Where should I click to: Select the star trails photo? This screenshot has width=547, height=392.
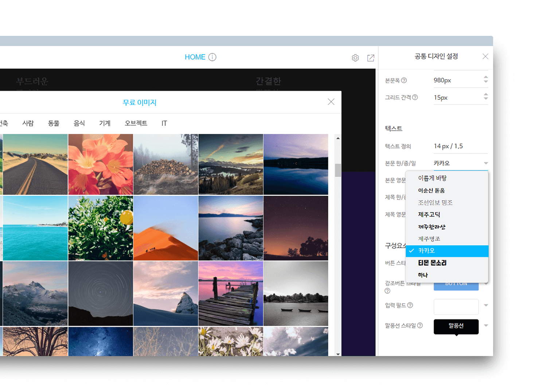point(101,293)
